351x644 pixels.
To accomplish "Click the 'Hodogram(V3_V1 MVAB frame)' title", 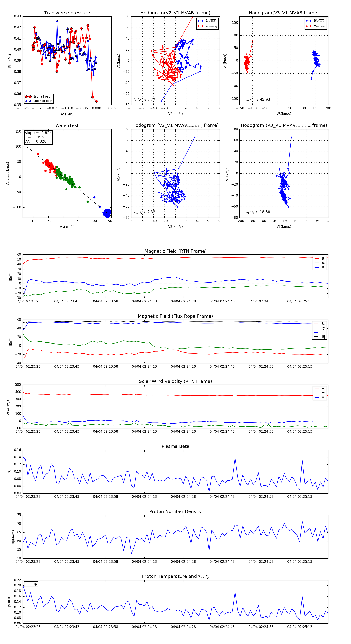I will [x=284, y=13].
